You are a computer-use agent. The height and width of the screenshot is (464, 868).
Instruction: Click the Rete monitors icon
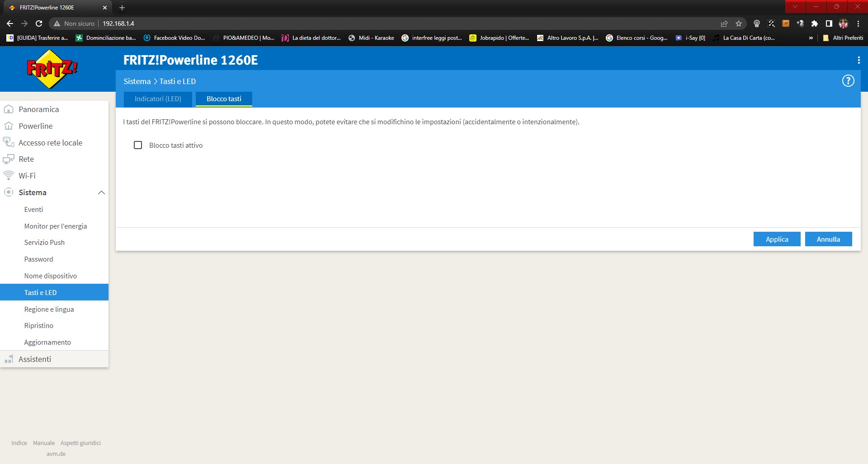(9, 159)
